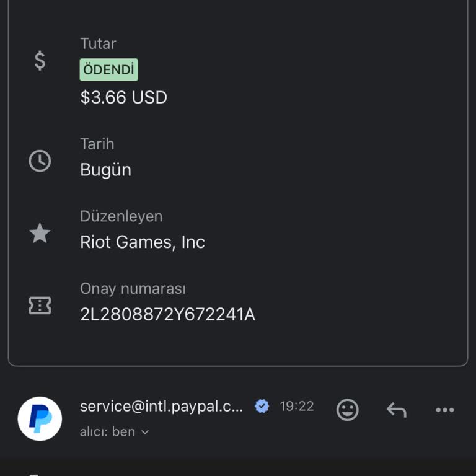This screenshot has width=476, height=476.
Task: Open the three-dot more options menu
Action: click(445, 410)
